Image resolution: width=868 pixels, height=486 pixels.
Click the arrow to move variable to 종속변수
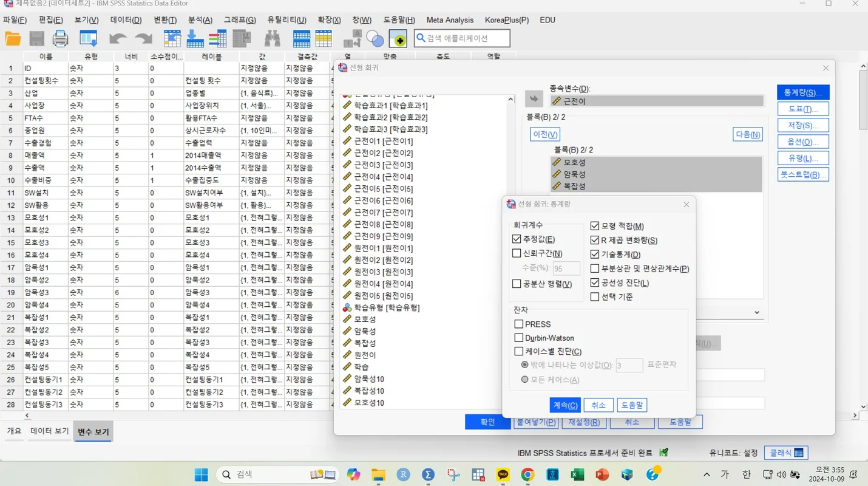tap(534, 99)
